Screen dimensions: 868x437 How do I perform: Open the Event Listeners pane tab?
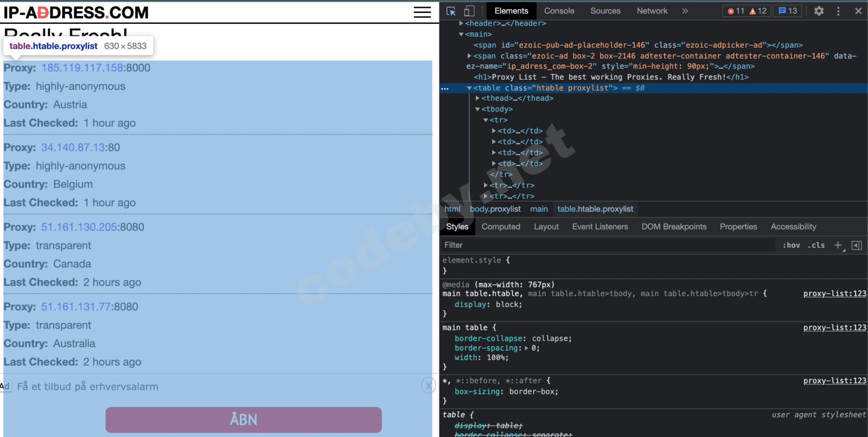click(x=600, y=227)
